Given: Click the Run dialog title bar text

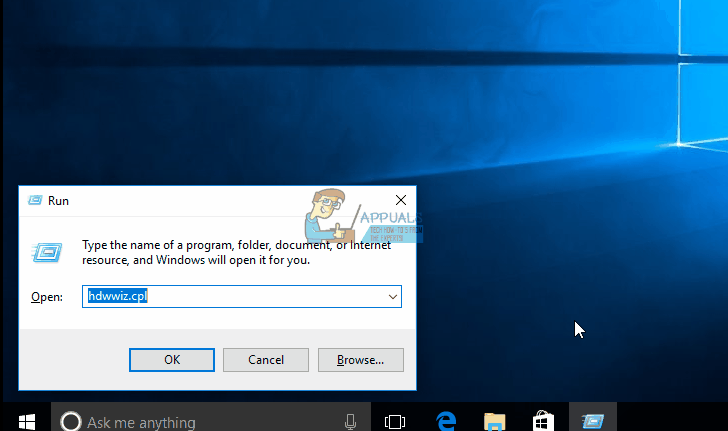Looking at the screenshot, I should (x=58, y=201).
